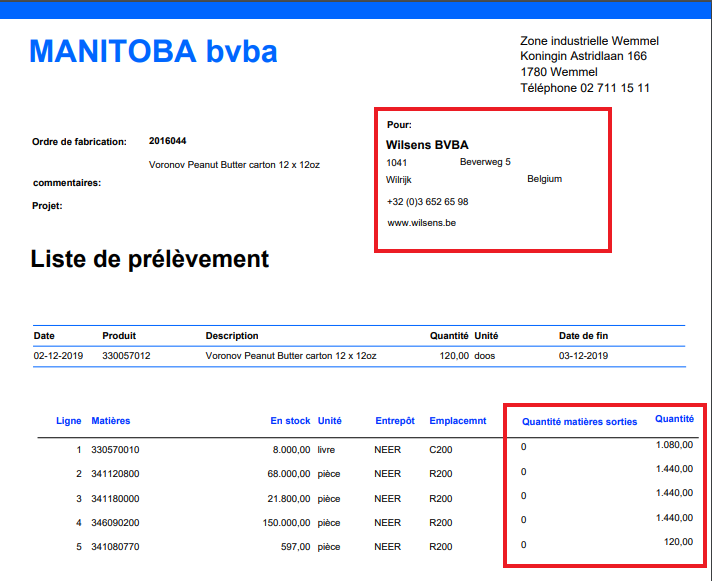Click material code 341180000
The image size is (712, 581).
[x=115, y=499]
